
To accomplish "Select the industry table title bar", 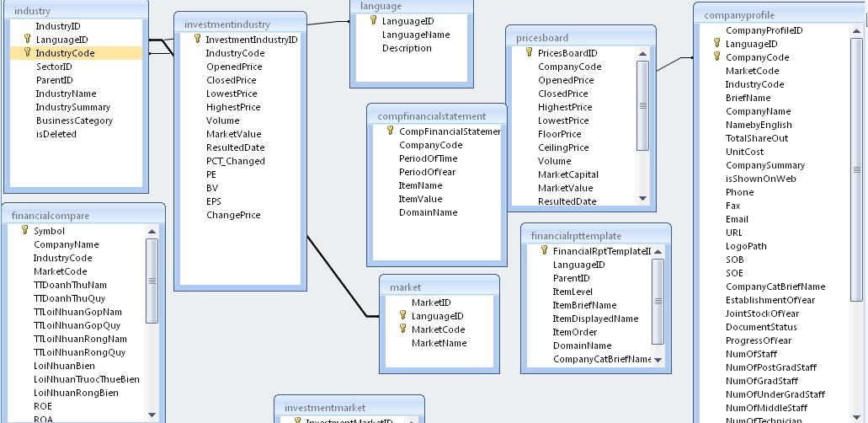I will (x=77, y=11).
